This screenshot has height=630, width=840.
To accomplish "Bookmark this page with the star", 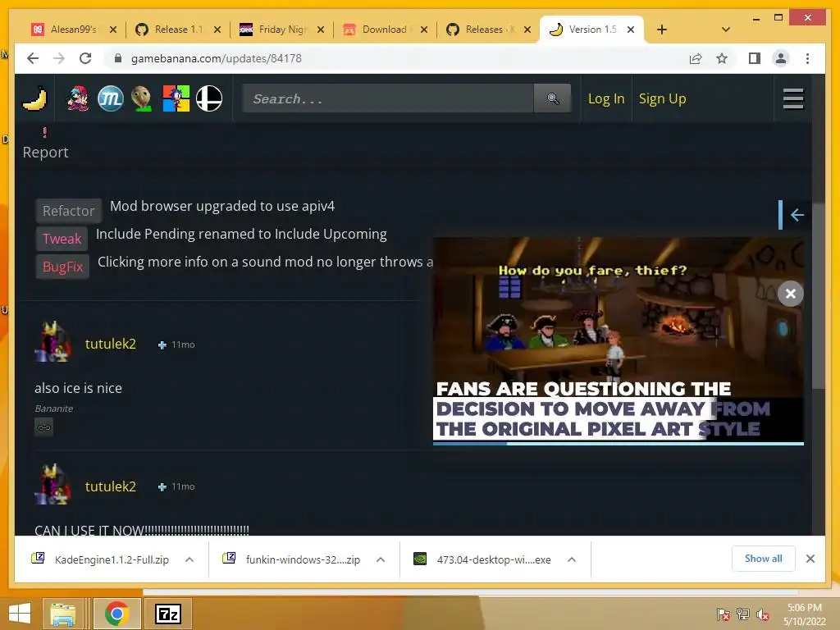I will [x=722, y=58].
